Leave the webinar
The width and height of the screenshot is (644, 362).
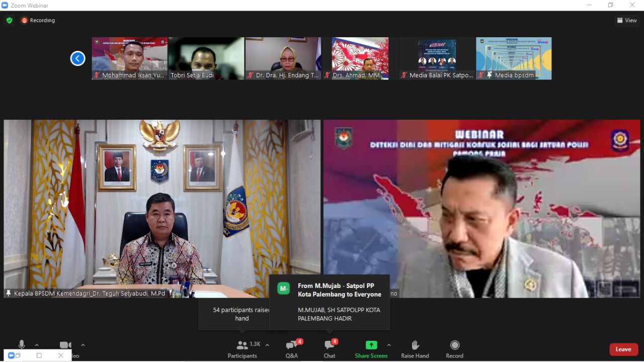click(623, 349)
